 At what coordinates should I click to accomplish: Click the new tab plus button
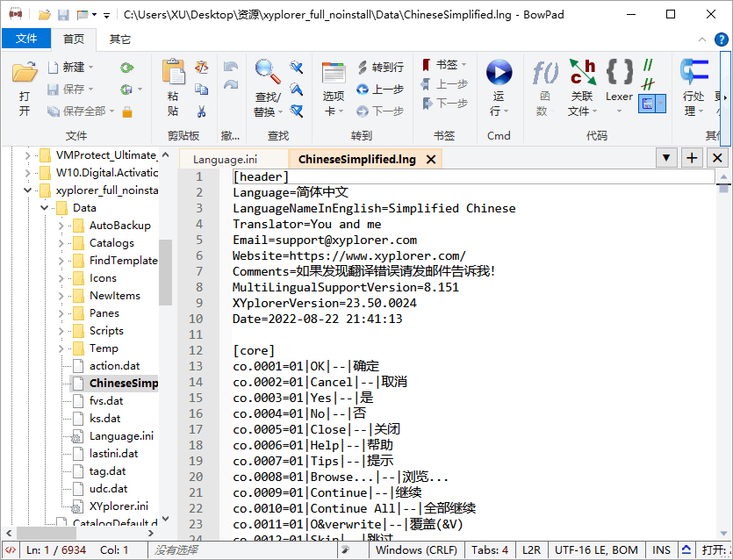pos(693,158)
